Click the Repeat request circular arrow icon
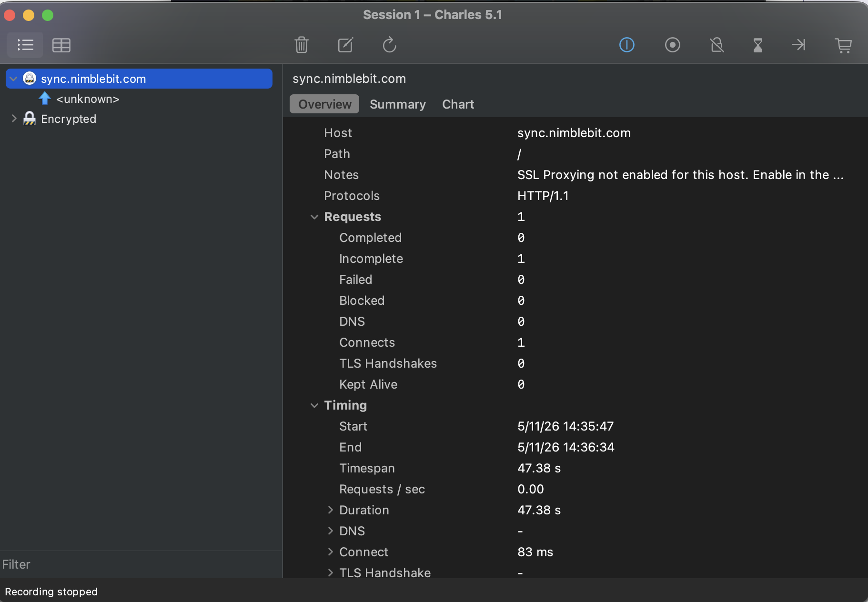868x602 pixels. coord(389,45)
